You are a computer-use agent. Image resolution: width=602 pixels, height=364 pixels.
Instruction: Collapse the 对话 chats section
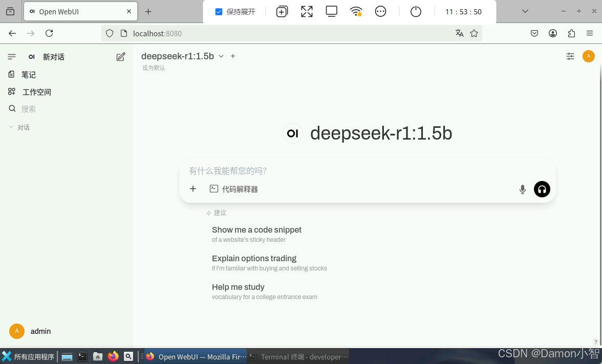(19, 127)
